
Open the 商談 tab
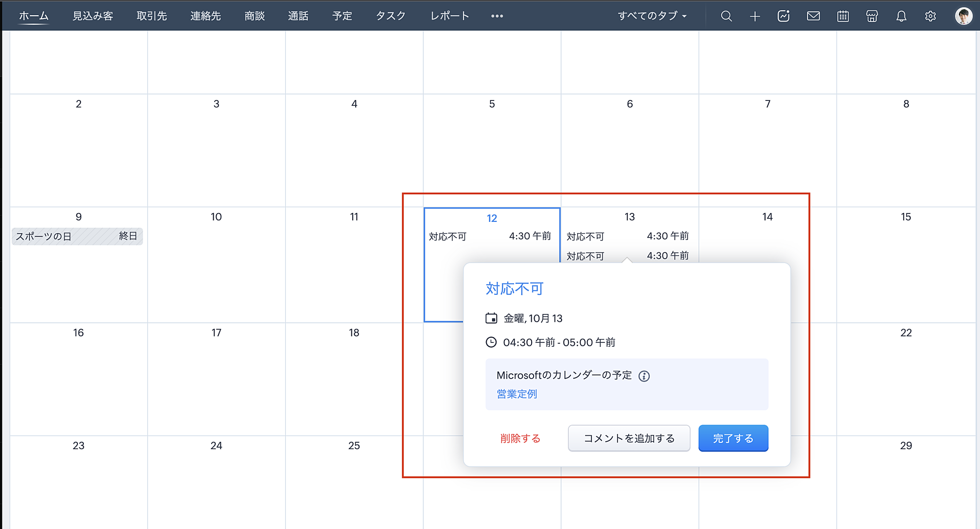(254, 16)
